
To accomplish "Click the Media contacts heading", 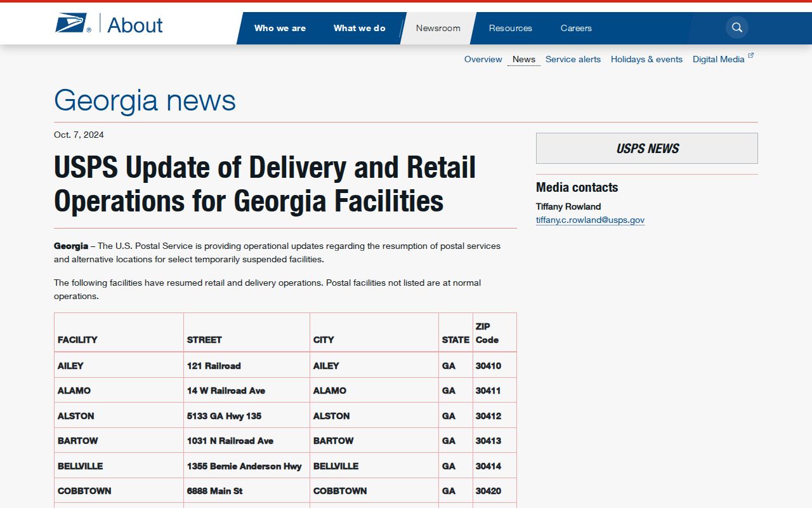I will 577,187.
